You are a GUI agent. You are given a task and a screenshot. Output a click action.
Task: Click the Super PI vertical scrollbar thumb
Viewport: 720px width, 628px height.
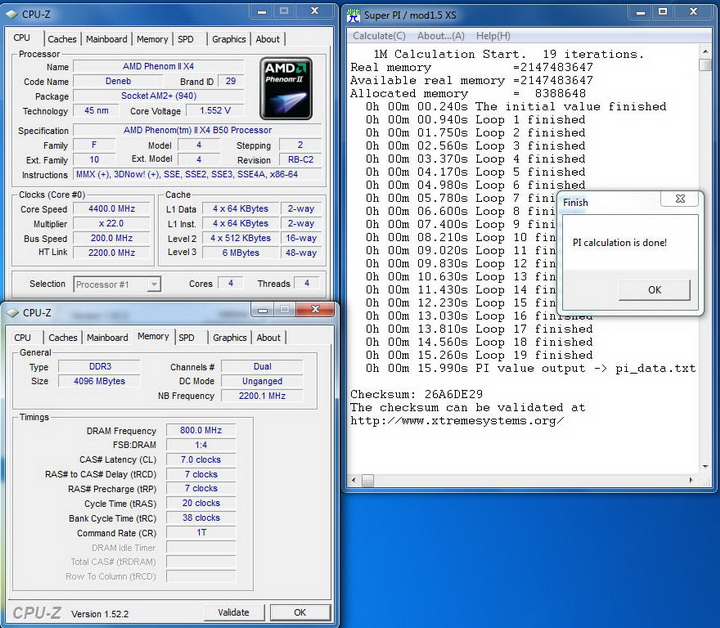705,65
